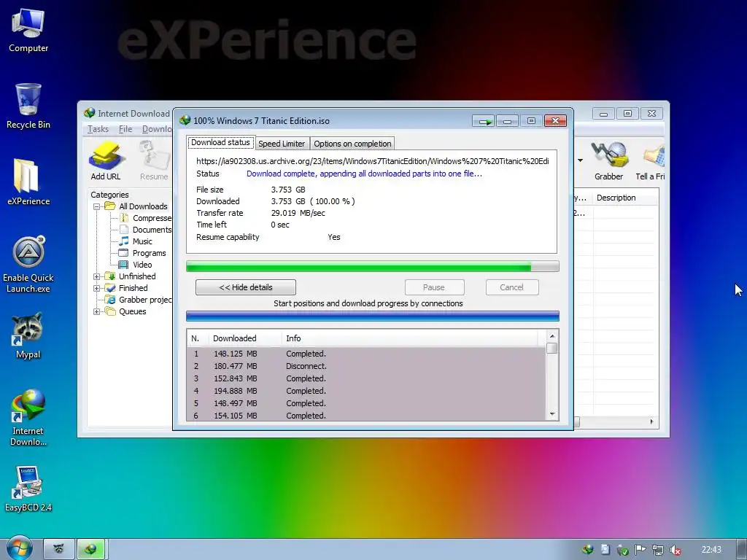Open the Downloads menu
The width and height of the screenshot is (747, 560).
pos(157,129)
